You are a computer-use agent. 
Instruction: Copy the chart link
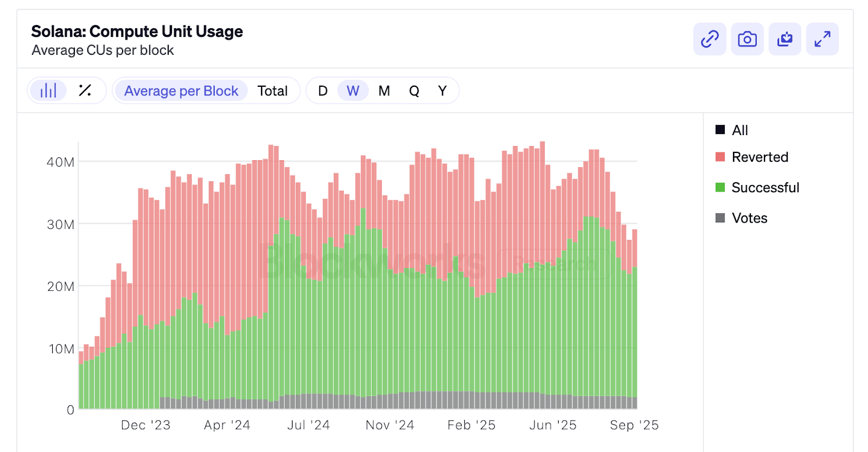(710, 39)
